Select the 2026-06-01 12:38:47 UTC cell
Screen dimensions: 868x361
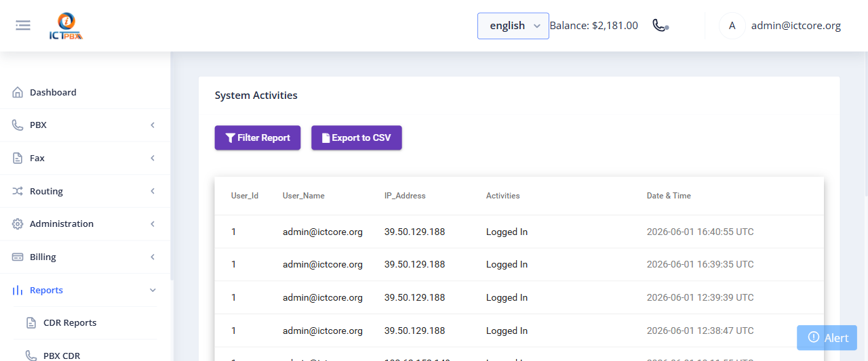pyautogui.click(x=701, y=331)
